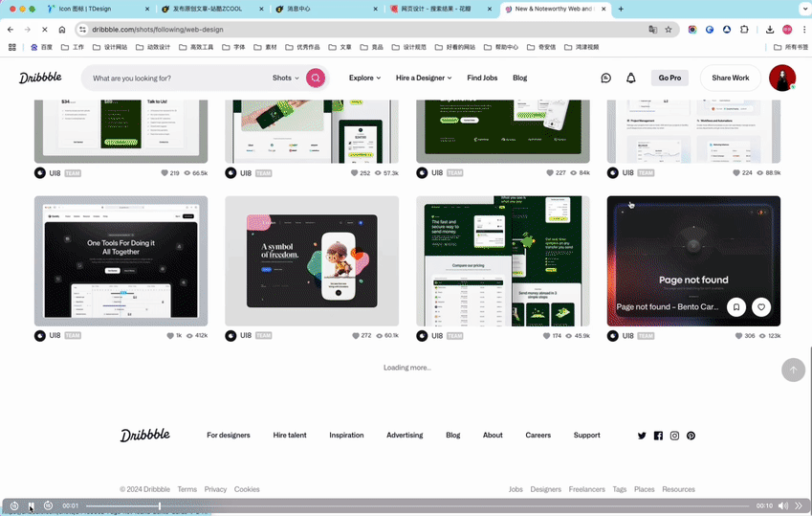
Task: Open the 优秀作品 bookmark folder
Action: tap(302, 47)
